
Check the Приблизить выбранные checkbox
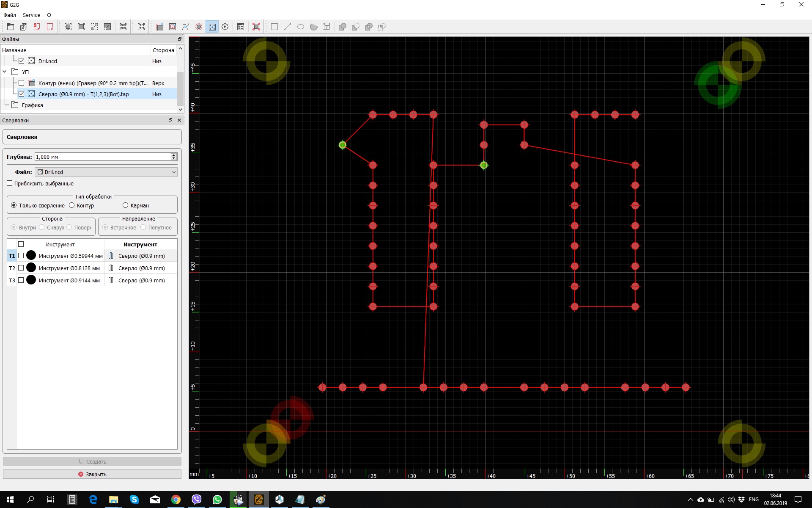point(10,183)
